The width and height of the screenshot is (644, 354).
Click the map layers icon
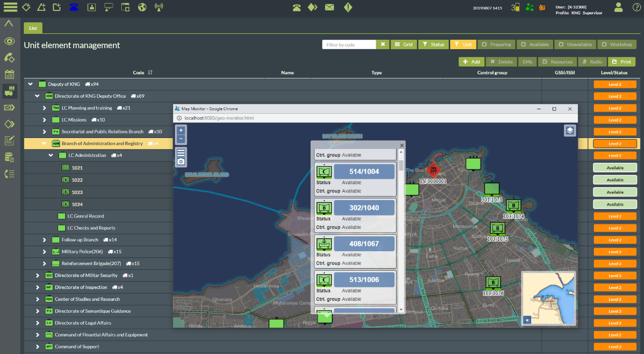tap(569, 131)
